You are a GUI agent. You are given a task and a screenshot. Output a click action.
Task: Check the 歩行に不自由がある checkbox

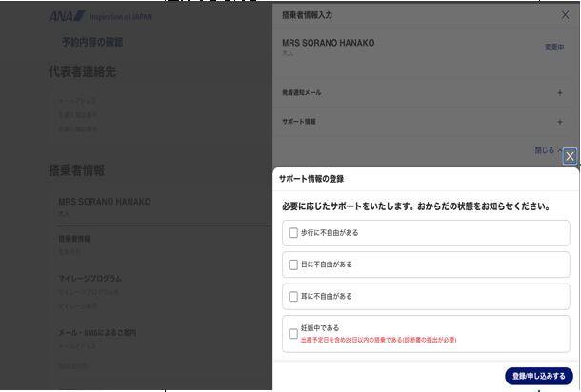[293, 233]
